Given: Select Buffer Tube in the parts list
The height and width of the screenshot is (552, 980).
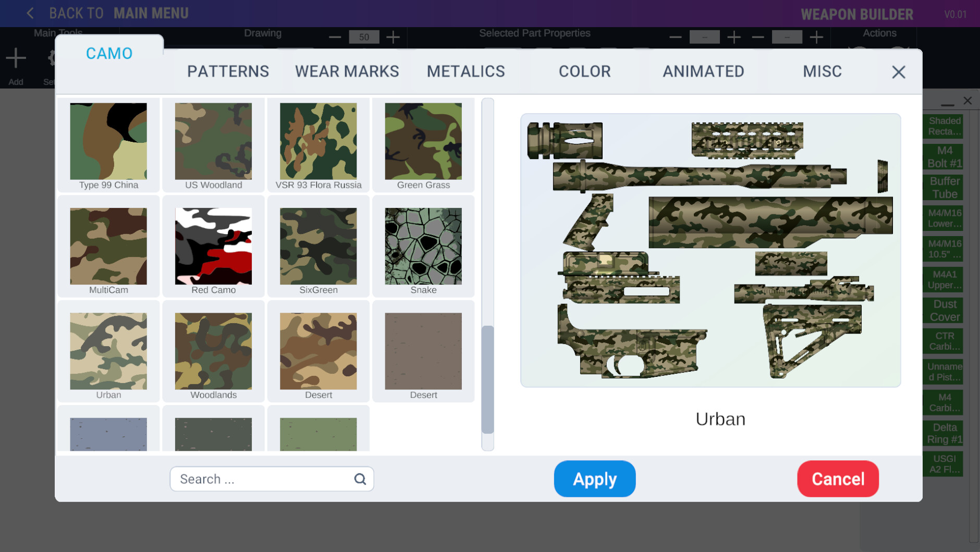Looking at the screenshot, I should pyautogui.click(x=942, y=187).
